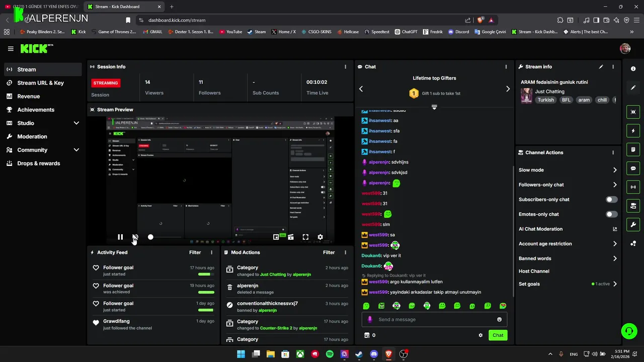Show next top gifters slide
This screenshot has width=644, height=362.
[508, 88]
